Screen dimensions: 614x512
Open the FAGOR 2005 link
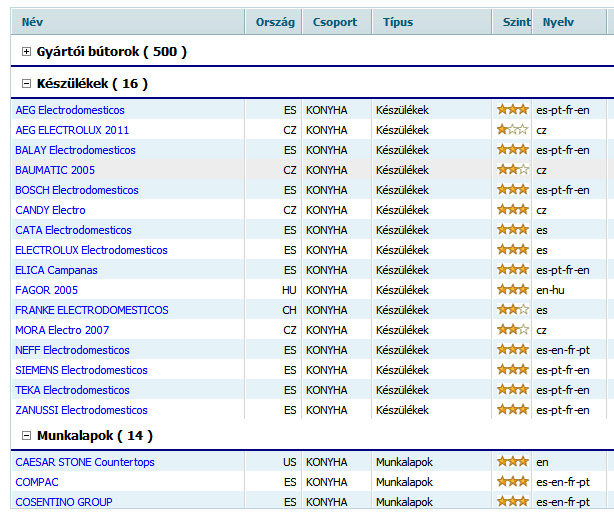tap(46, 290)
